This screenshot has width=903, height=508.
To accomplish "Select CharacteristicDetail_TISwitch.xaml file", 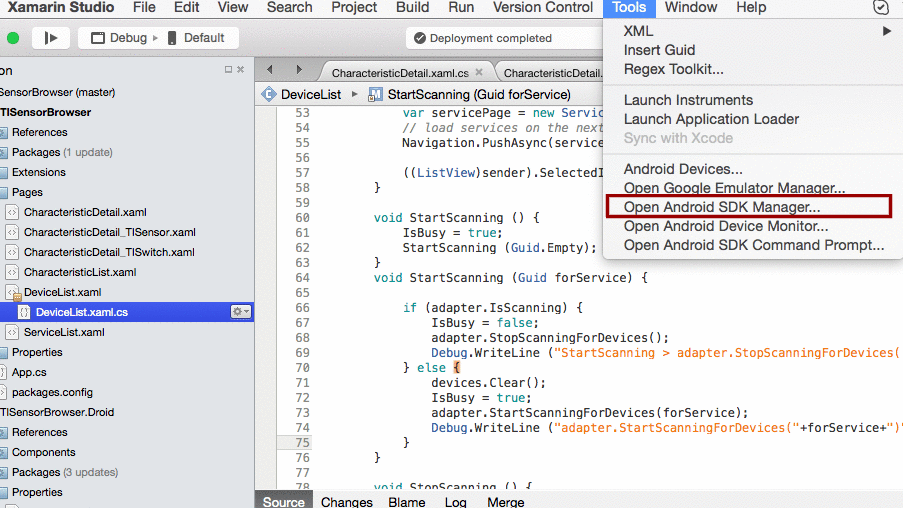I will 109,252.
